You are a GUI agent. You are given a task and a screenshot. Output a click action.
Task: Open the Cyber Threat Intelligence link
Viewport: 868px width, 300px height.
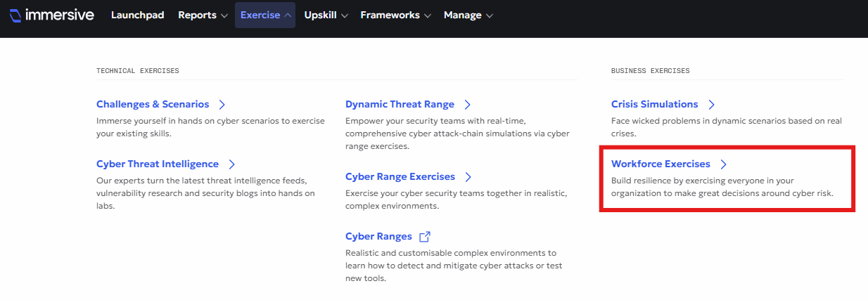click(x=158, y=164)
